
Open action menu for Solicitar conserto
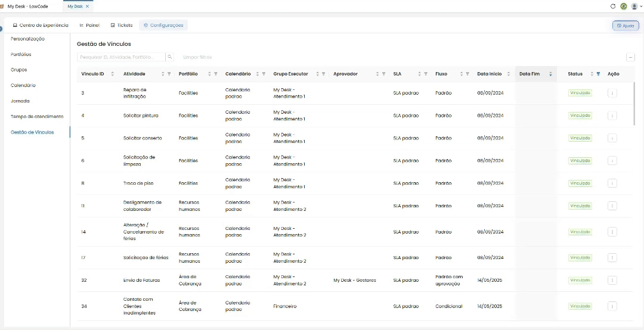(x=612, y=138)
